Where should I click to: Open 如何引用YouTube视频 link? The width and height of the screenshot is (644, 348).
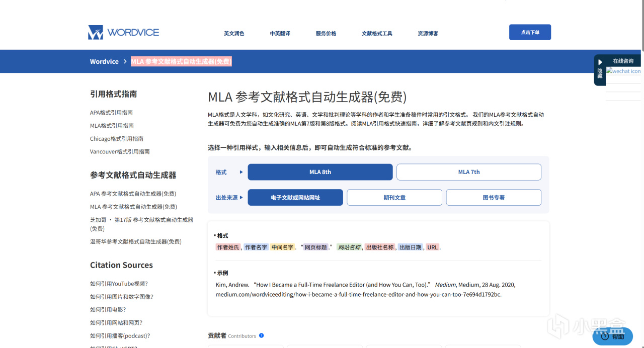click(119, 284)
